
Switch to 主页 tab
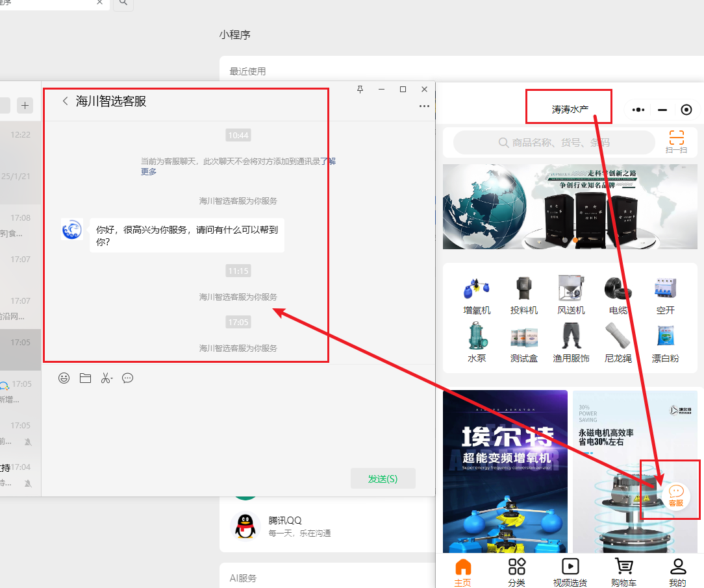coord(463,573)
